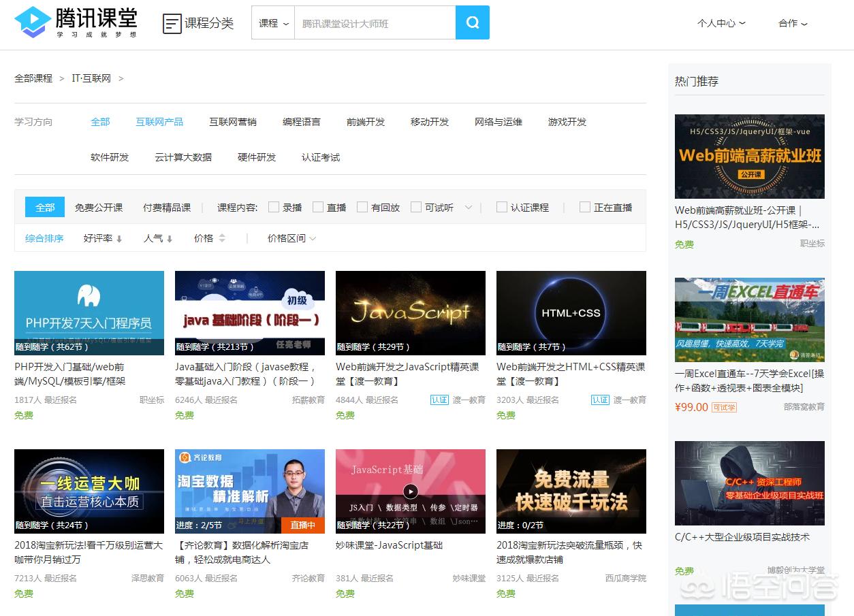Open C/C++大型企业级项目实战技术 link

point(742,537)
